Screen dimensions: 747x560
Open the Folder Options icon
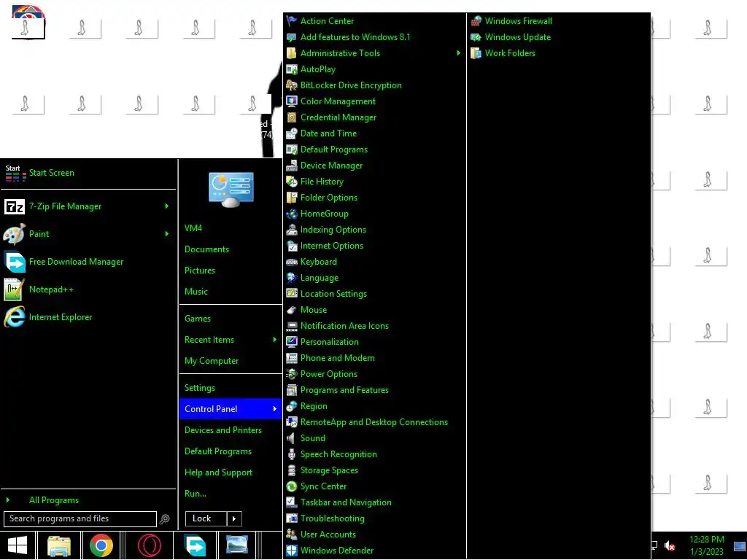click(x=292, y=198)
